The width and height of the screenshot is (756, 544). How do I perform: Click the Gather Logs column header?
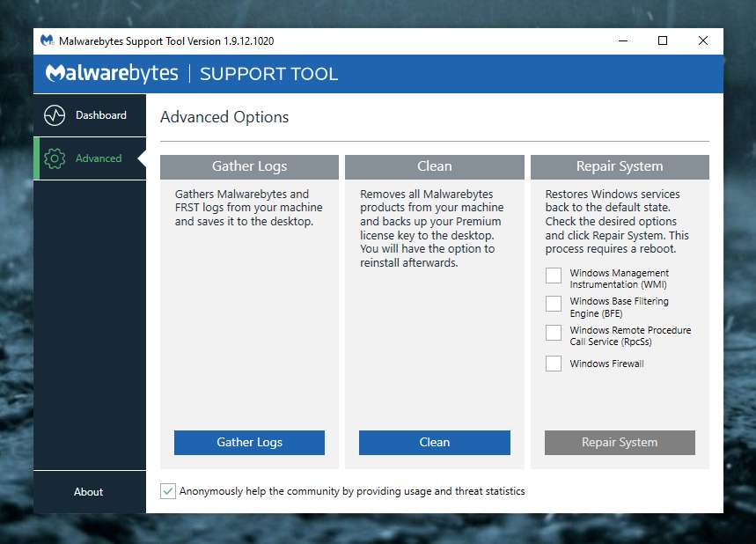click(x=249, y=166)
